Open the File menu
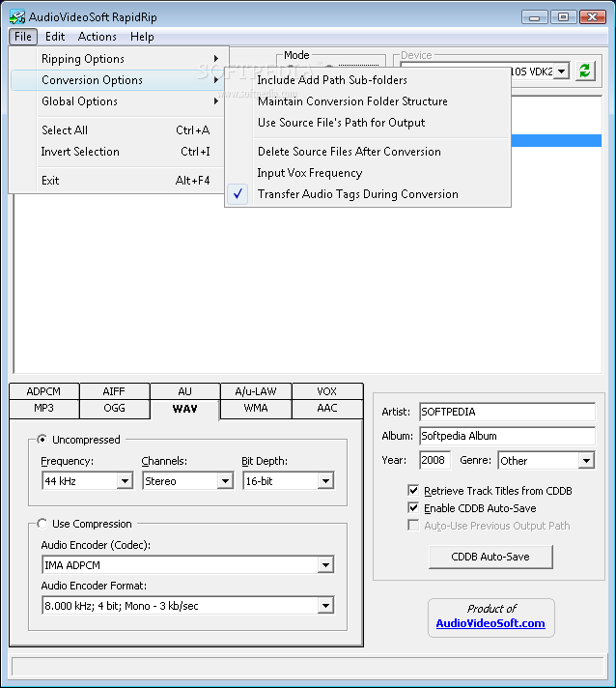The height and width of the screenshot is (688, 616). [x=23, y=37]
